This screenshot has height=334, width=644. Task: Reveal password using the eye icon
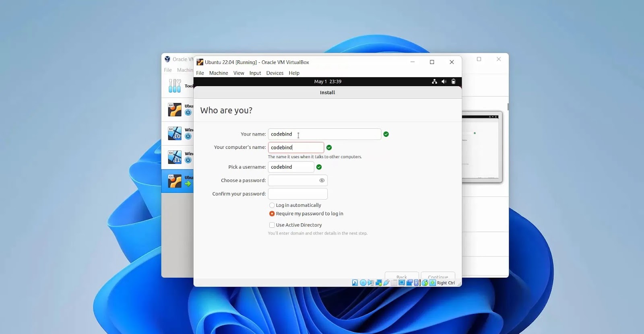pyautogui.click(x=322, y=180)
